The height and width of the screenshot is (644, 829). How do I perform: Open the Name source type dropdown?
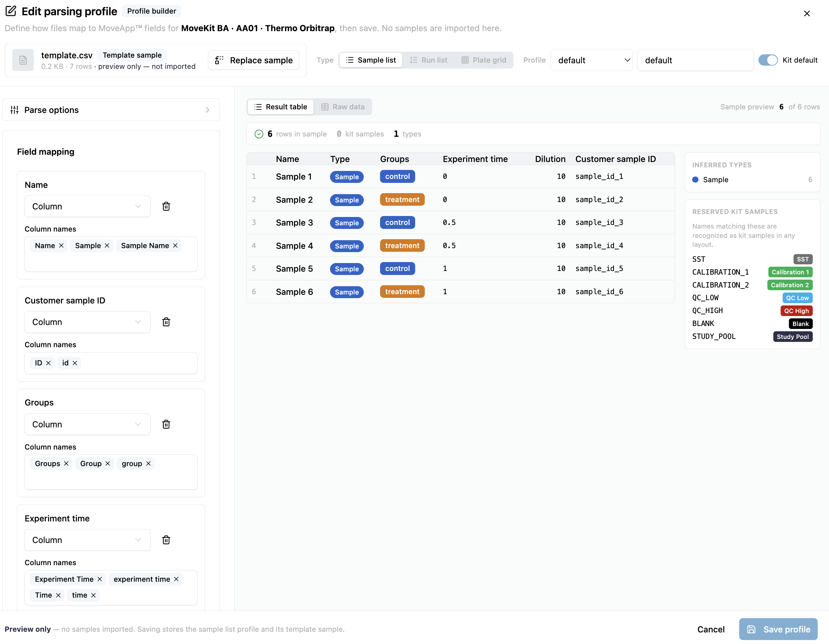(87, 206)
